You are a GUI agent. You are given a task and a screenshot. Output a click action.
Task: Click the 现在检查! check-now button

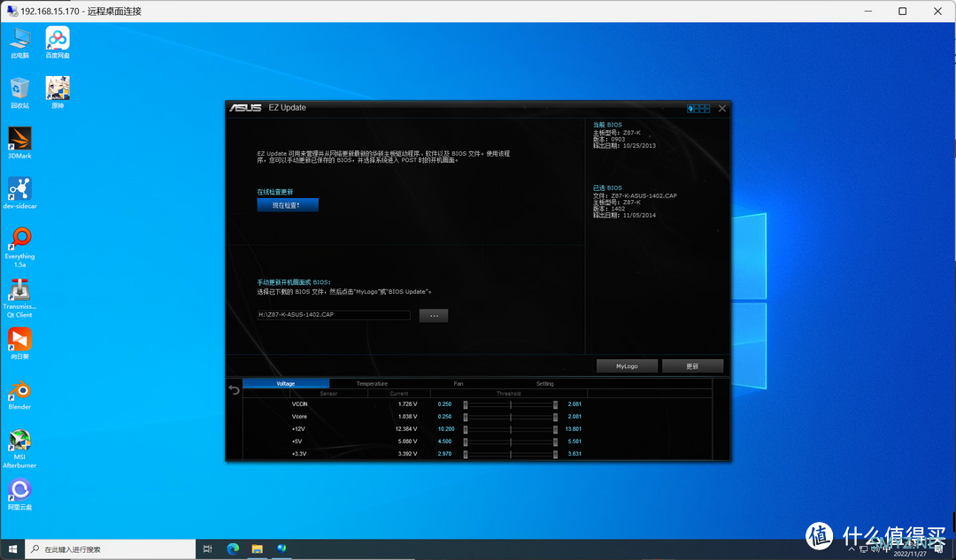click(288, 205)
